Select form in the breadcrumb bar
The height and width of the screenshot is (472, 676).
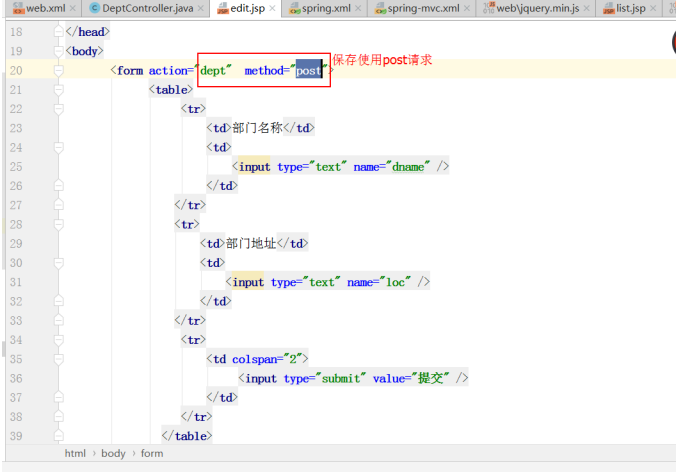pyautogui.click(x=152, y=453)
